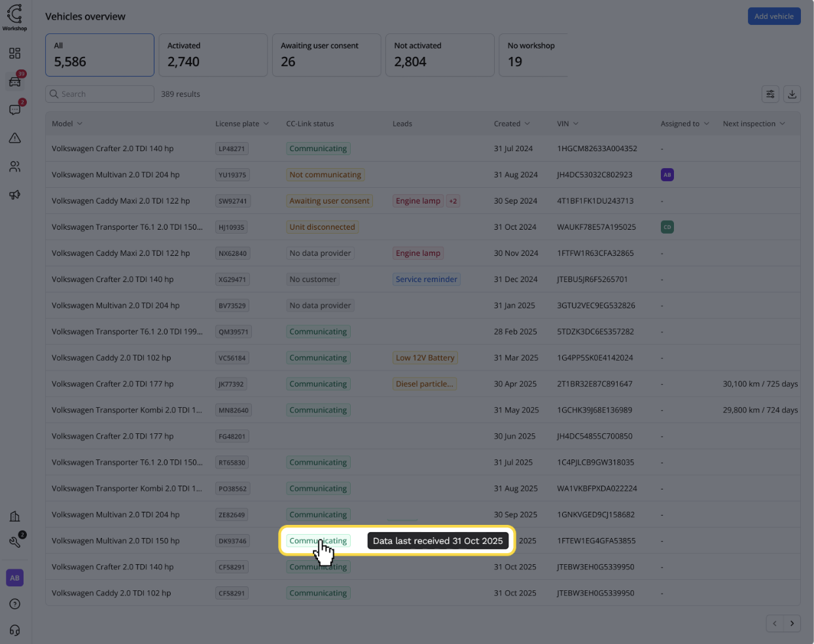Click the download export icon button
The height and width of the screenshot is (644, 814).
pyautogui.click(x=792, y=94)
